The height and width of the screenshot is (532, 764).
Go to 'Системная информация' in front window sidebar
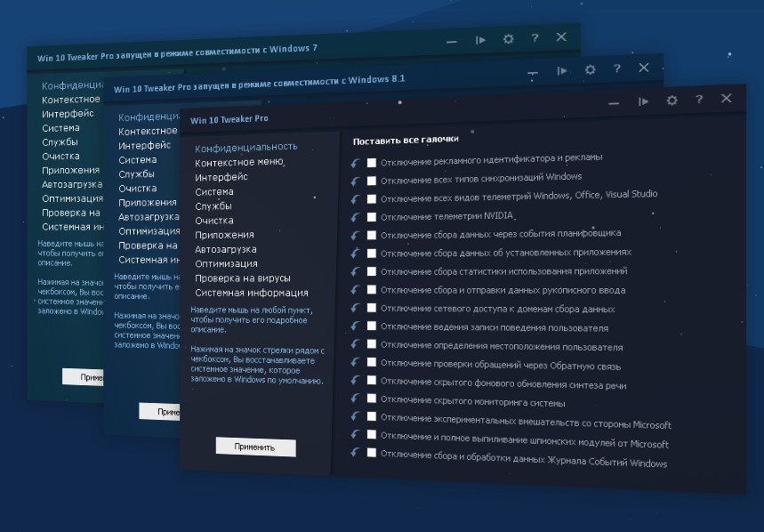coord(252,293)
